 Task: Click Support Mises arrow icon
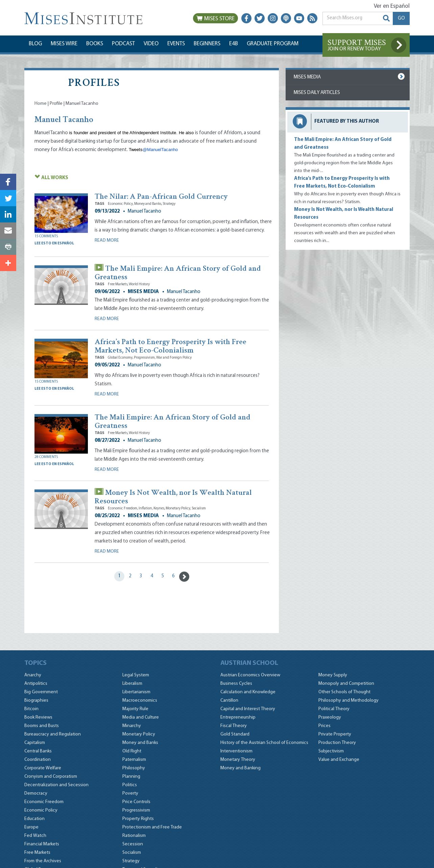click(x=399, y=45)
